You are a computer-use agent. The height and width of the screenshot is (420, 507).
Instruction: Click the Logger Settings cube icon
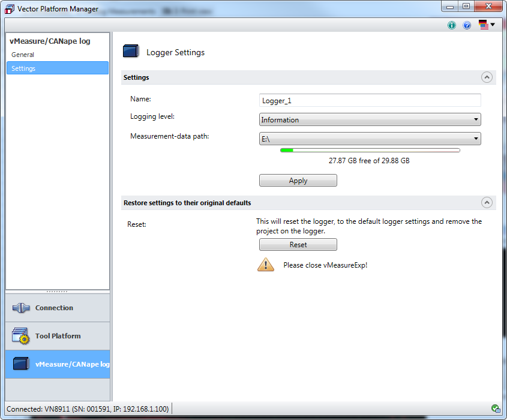[x=131, y=52]
